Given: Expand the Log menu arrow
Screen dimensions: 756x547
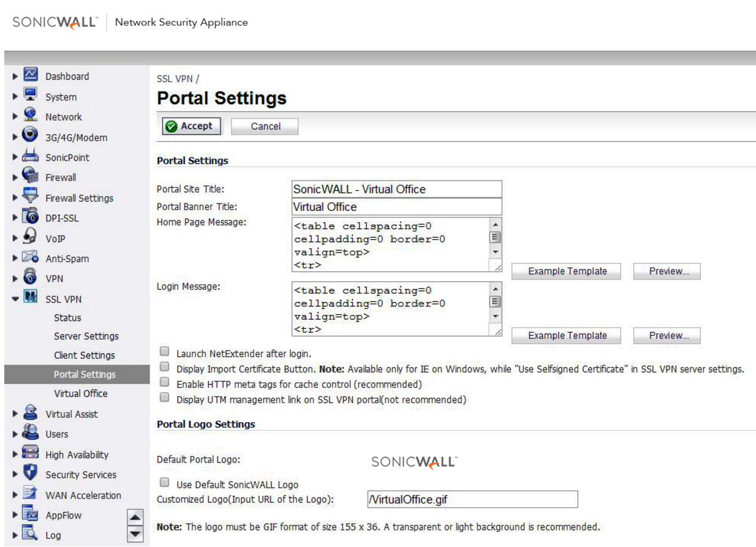Looking at the screenshot, I should point(15,535).
